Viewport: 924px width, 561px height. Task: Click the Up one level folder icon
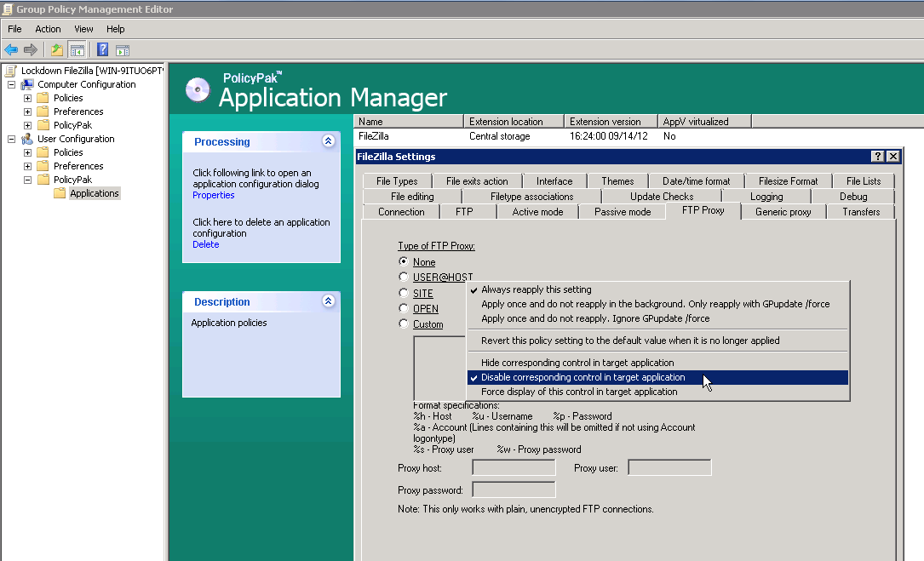click(x=56, y=50)
